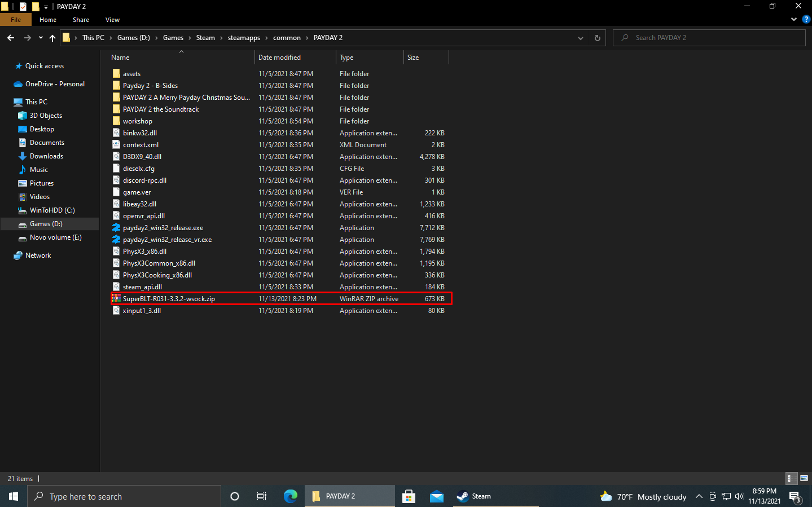The height and width of the screenshot is (507, 812).
Task: Navigate to Steam in the address bar
Action: coord(205,38)
